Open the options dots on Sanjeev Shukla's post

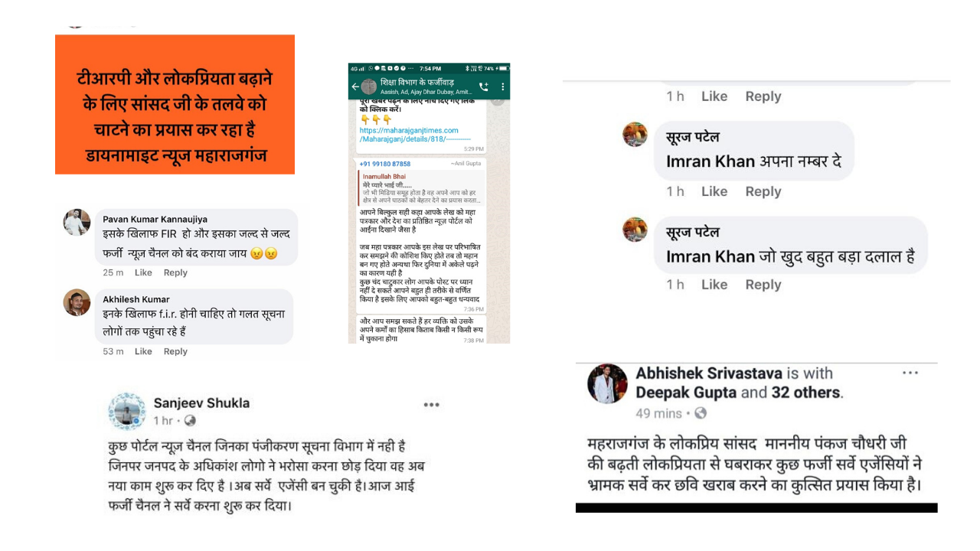(x=432, y=405)
